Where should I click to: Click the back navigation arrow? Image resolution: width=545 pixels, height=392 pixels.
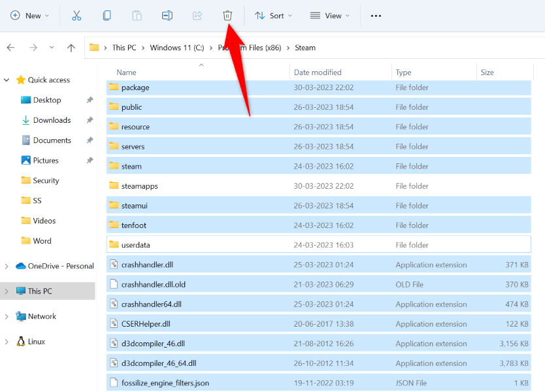[x=10, y=48]
